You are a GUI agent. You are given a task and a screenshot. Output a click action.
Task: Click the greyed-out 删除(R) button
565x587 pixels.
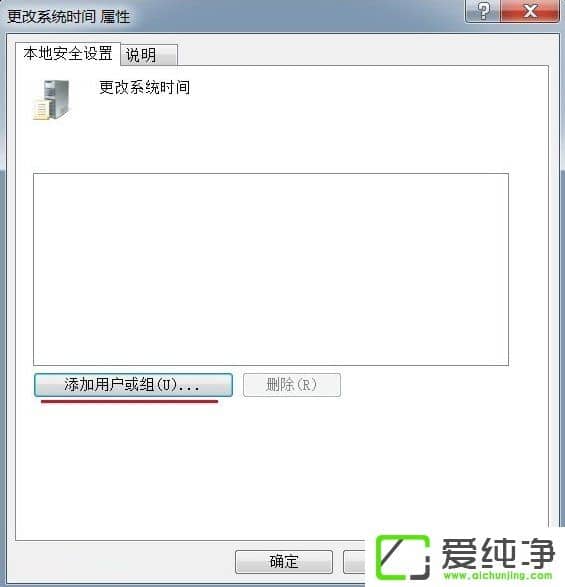[x=292, y=385]
